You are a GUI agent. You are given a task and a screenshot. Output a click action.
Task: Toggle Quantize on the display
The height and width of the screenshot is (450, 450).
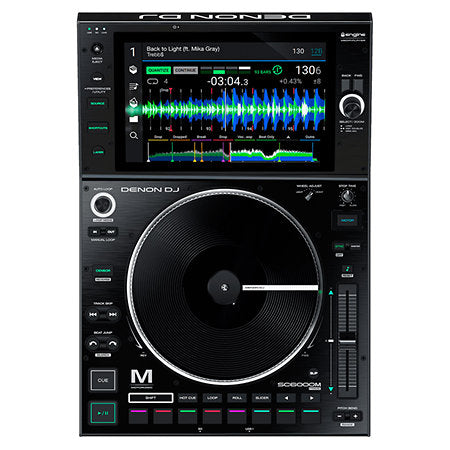tap(159, 70)
